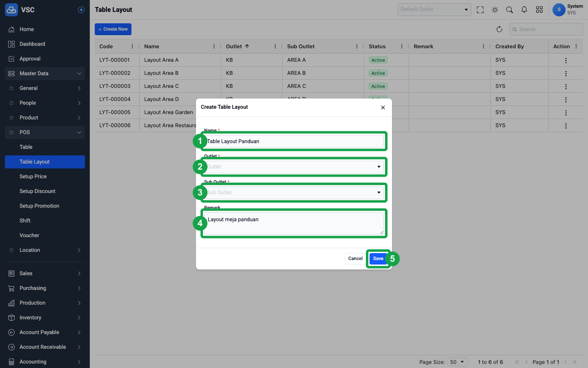Refresh the table layout list
The image size is (588, 368).
pos(499,29)
